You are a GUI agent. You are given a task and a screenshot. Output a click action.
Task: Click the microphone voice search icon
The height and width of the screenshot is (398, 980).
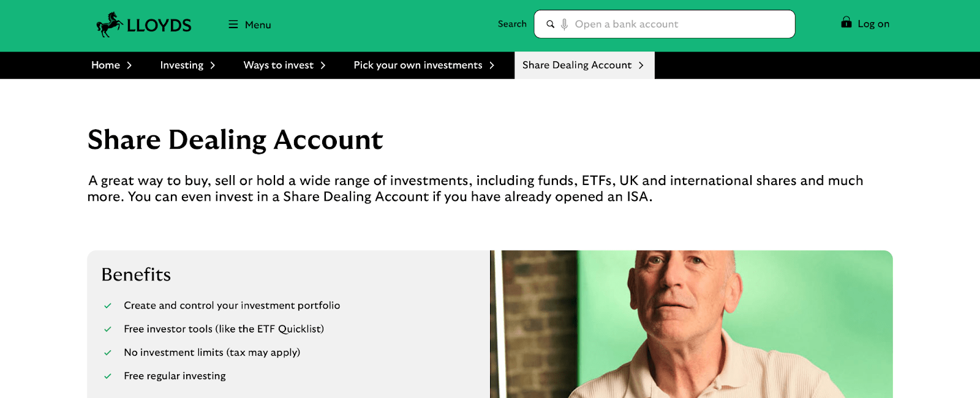click(564, 24)
